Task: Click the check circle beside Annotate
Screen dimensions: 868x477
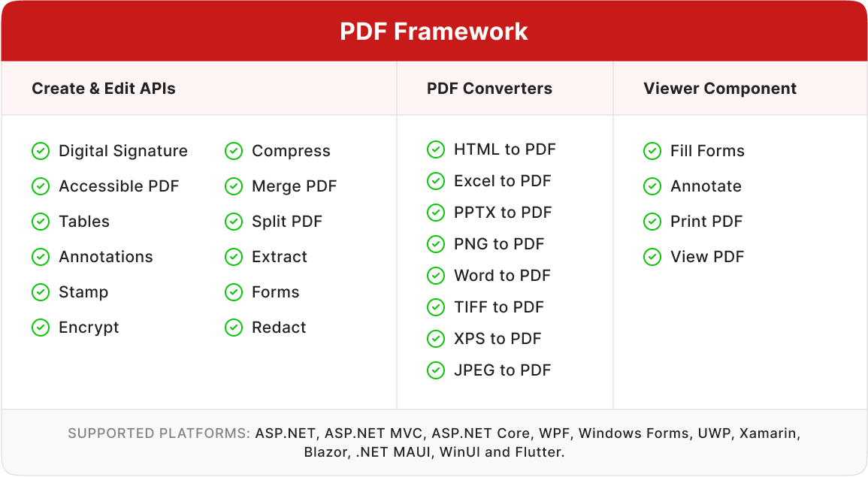Action: pyautogui.click(x=652, y=186)
